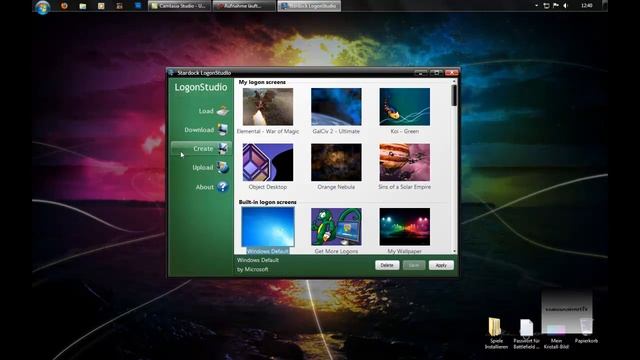Open the Spiele Installieren desktop folder

point(496,333)
